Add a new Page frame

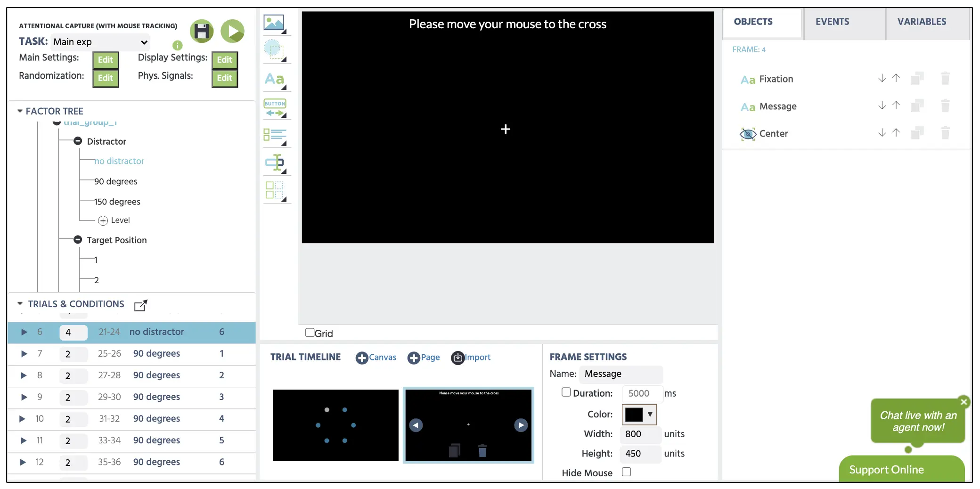pyautogui.click(x=424, y=358)
